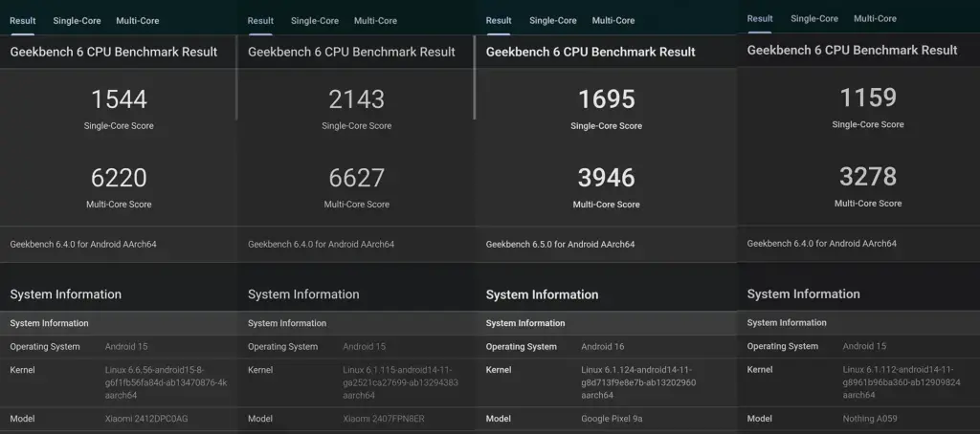Switch to Multi-Core tab above the 2143 score
The height and width of the screenshot is (434, 980).
[x=375, y=21]
